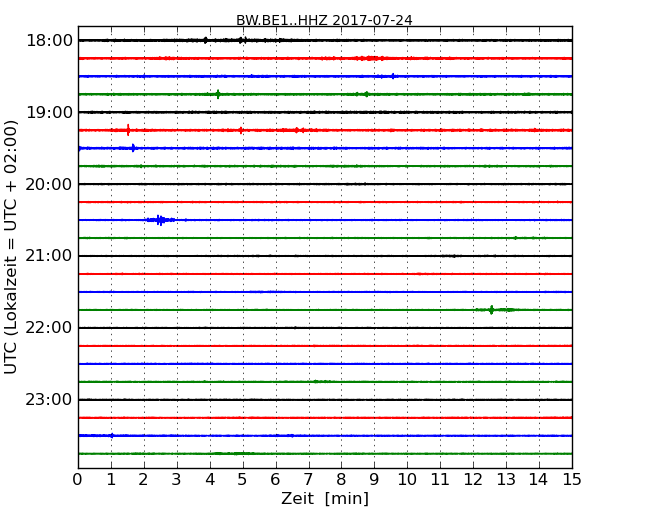Select the 22:00 time label

(49, 328)
